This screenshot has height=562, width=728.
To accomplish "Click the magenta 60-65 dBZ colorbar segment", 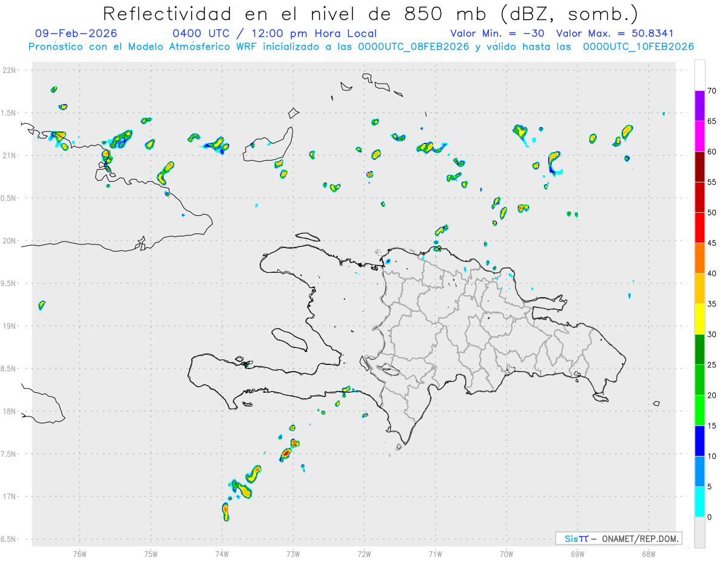I will point(699,136).
